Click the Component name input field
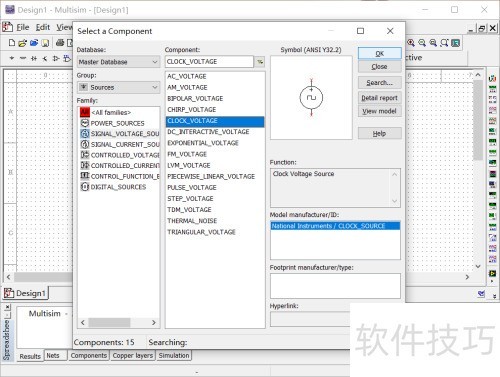 click(209, 62)
